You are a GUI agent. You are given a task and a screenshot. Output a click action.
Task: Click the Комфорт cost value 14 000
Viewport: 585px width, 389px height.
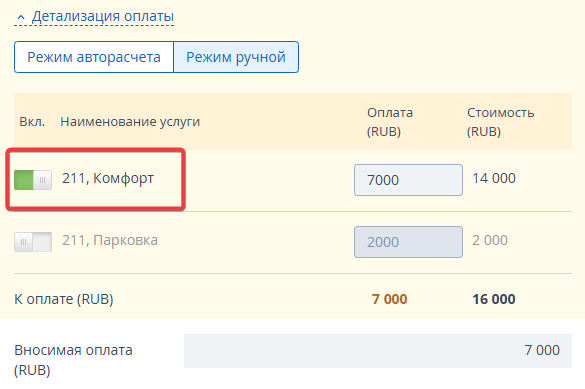click(494, 178)
